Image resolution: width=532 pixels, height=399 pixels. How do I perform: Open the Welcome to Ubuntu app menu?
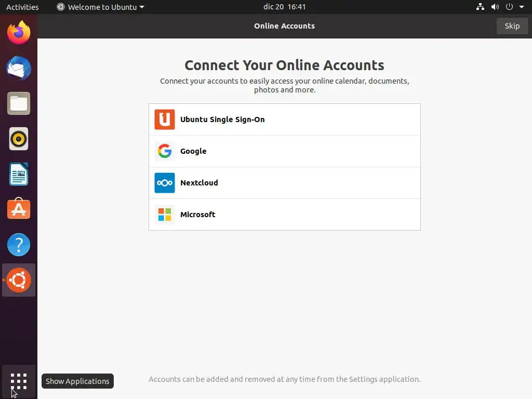point(100,7)
